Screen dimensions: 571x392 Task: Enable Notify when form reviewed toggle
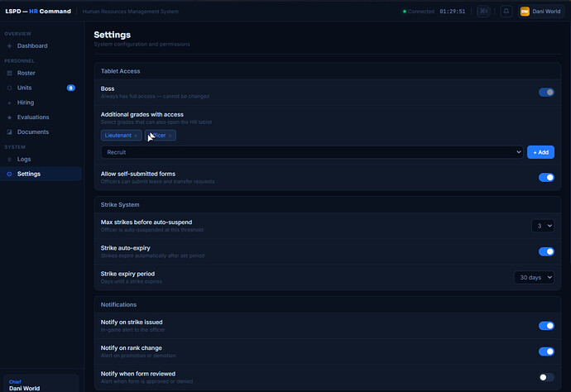pos(546,377)
